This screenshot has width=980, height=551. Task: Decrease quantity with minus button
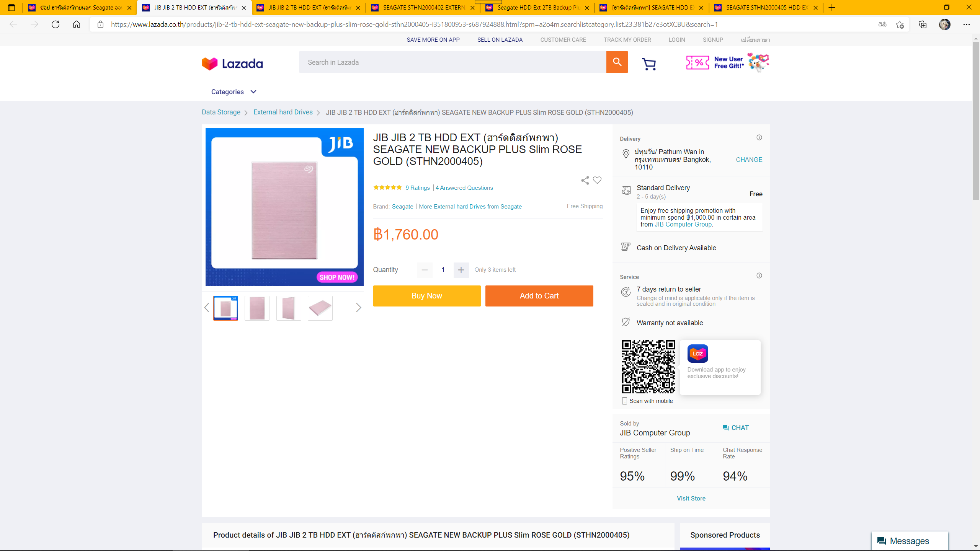click(x=425, y=270)
